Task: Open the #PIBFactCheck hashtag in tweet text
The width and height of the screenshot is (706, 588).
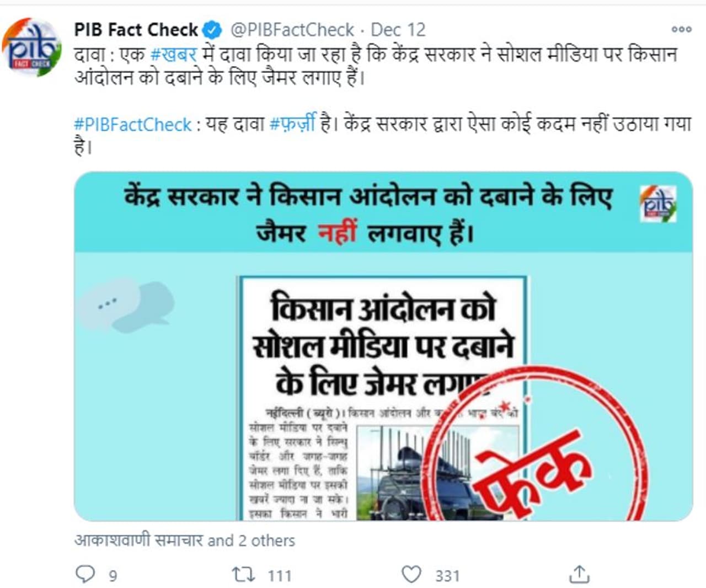Action: [133, 125]
